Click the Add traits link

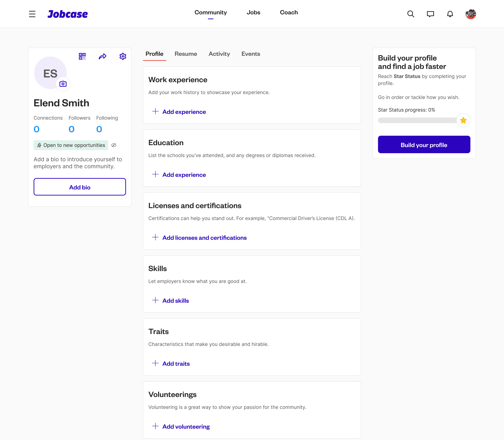[x=176, y=364]
